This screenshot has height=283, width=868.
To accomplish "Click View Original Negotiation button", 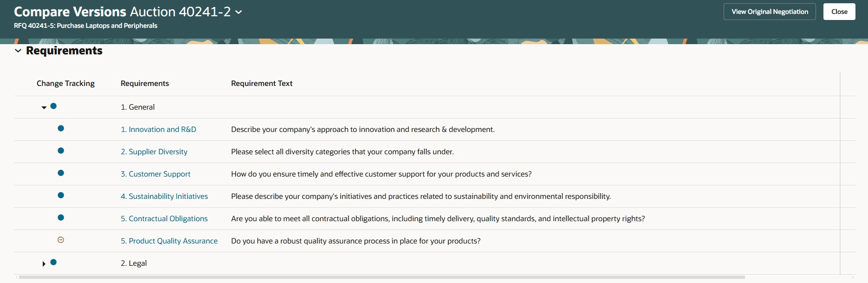I will (770, 12).
